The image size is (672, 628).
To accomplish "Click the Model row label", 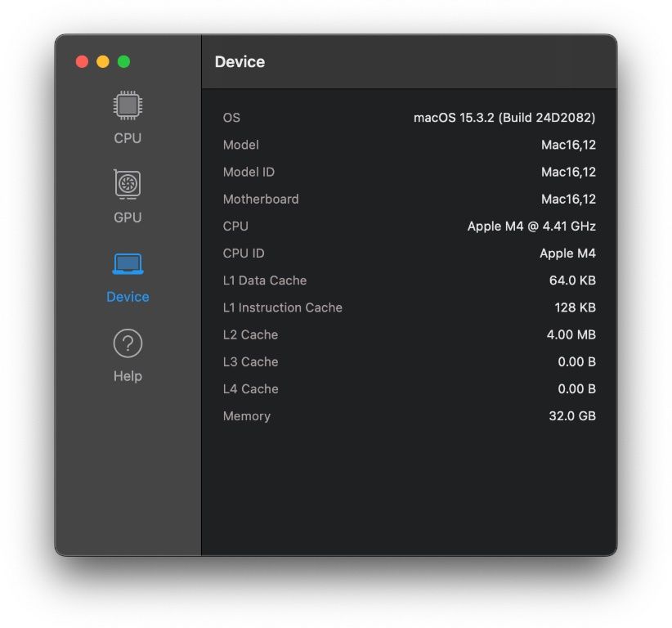I will click(241, 145).
